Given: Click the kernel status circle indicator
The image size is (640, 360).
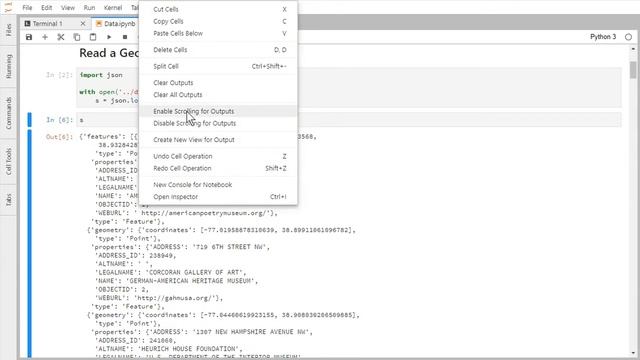Looking at the screenshot, I should [x=628, y=37].
